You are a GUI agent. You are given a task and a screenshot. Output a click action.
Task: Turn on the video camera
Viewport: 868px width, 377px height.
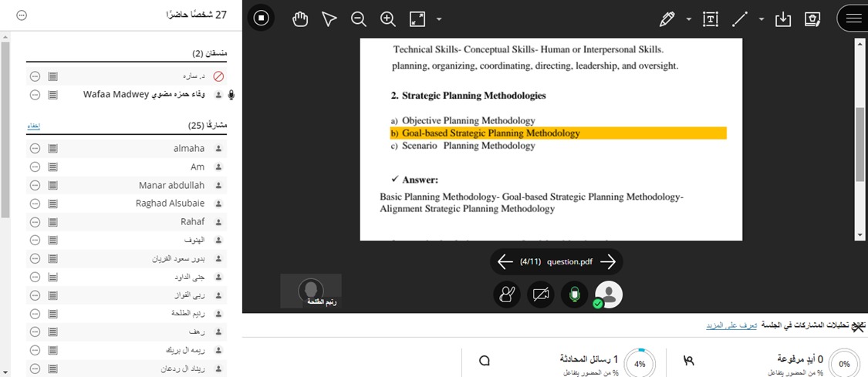pos(541,294)
